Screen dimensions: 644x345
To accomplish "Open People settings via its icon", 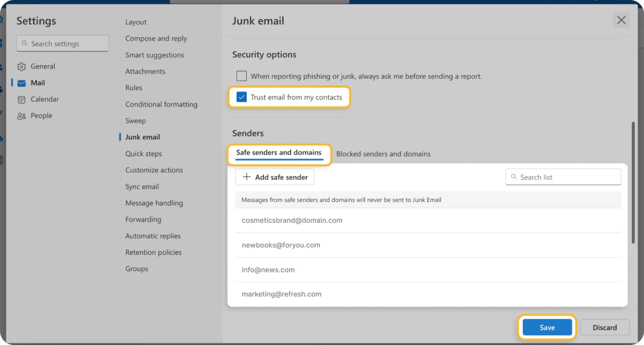I will pyautogui.click(x=21, y=116).
